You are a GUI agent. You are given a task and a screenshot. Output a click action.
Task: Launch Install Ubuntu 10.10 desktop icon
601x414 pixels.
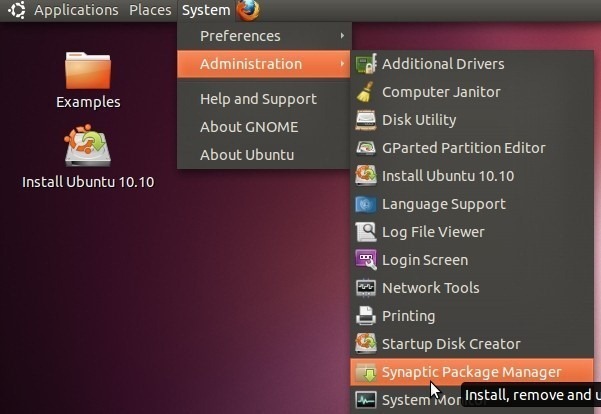click(x=87, y=148)
